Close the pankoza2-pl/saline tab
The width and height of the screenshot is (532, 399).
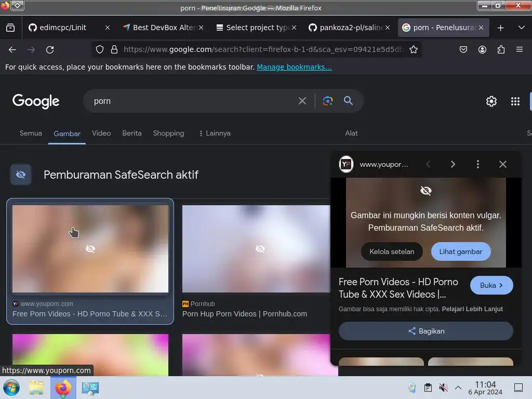click(x=388, y=28)
